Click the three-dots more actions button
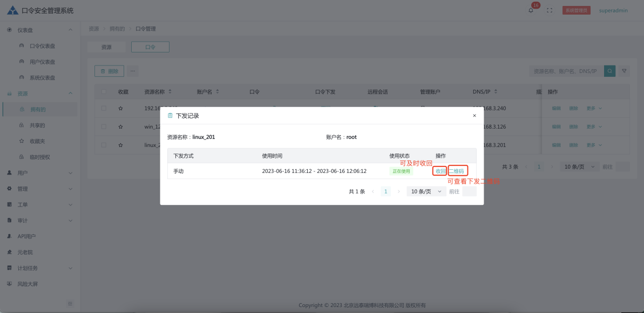The width and height of the screenshot is (644, 313). pos(132,71)
